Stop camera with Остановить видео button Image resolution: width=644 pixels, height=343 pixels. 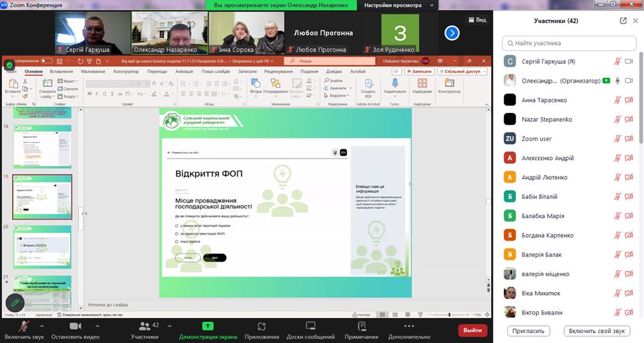coord(75,326)
